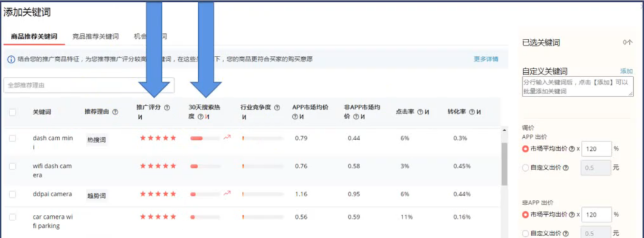Click help icon beside 非APP 自定义出价
This screenshot has height=238, width=644.
pos(566,233)
